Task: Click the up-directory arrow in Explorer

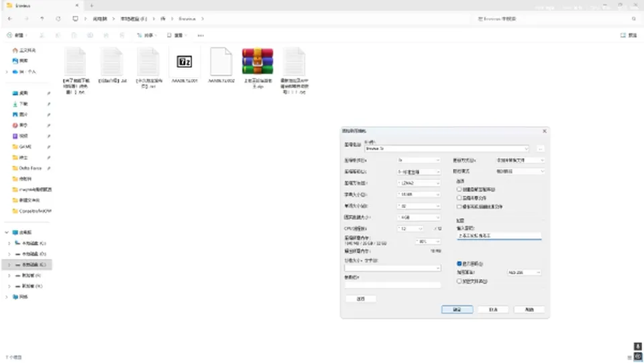Action: click(42, 19)
